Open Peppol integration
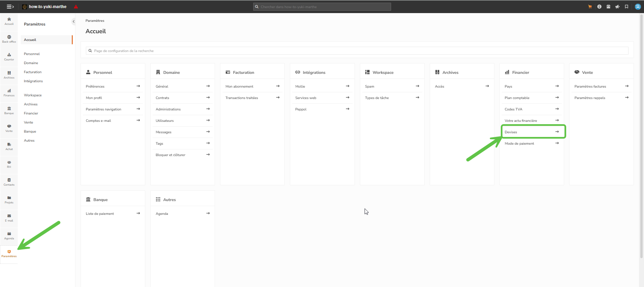Viewport: 644px width, 287px height. 322,109
